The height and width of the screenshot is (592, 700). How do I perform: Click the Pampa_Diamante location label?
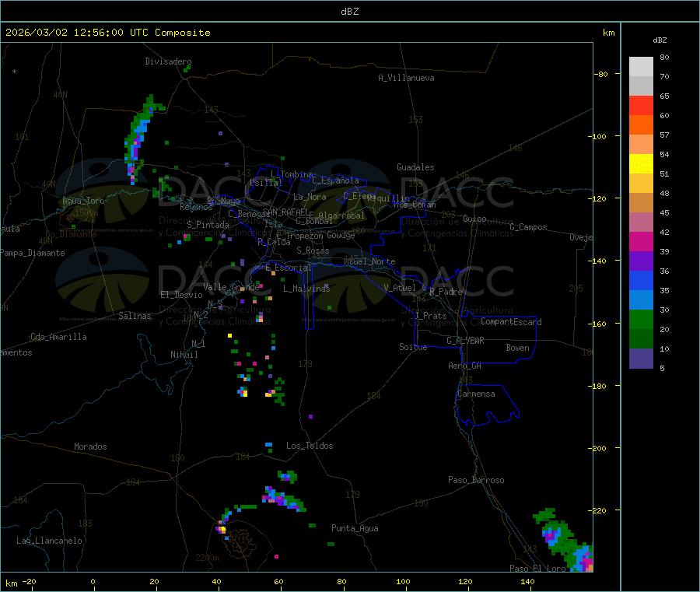pyautogui.click(x=33, y=253)
